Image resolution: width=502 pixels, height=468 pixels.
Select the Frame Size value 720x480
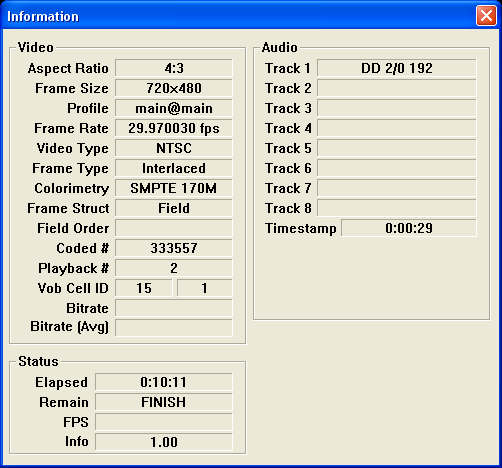[174, 88]
